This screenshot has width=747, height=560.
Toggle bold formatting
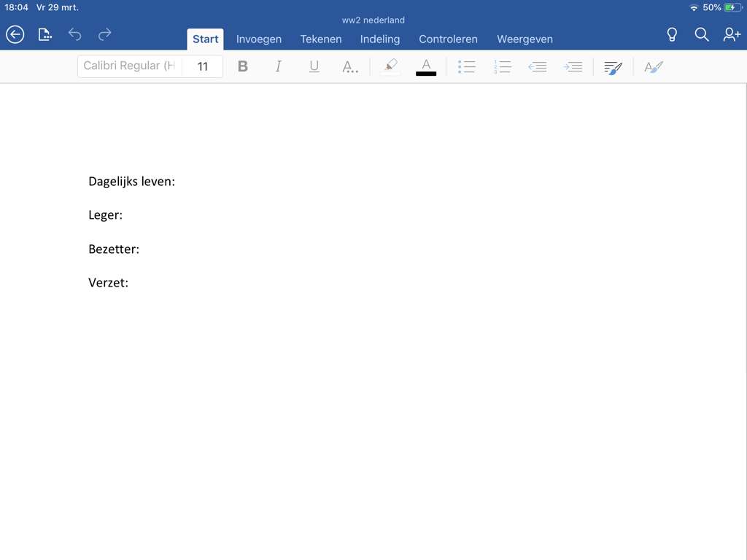(243, 66)
